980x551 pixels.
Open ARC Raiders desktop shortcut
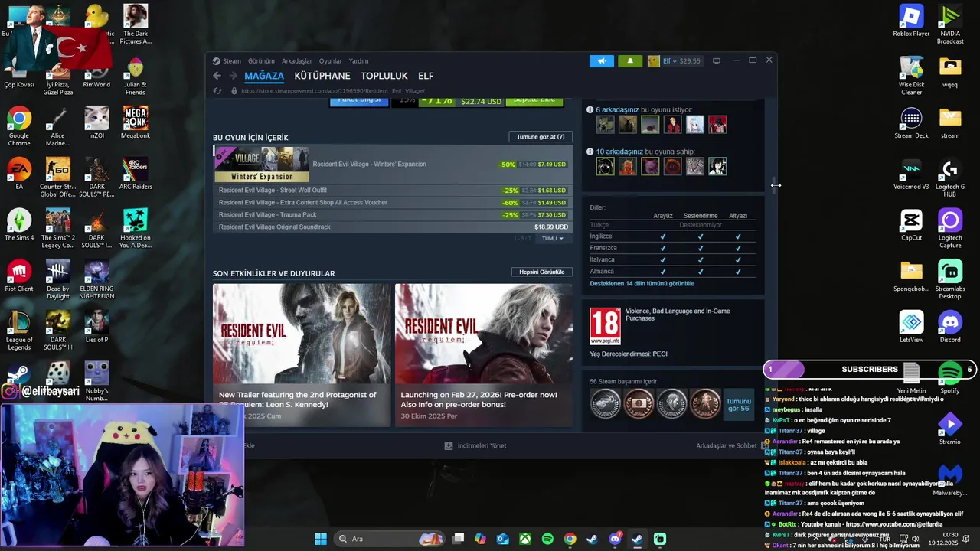pyautogui.click(x=136, y=174)
